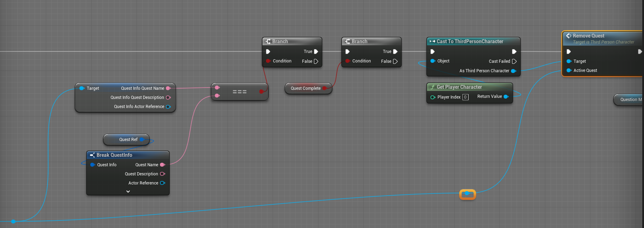The image size is (644, 228).
Task: Click first Branch input execution pin
Action: coord(268,52)
